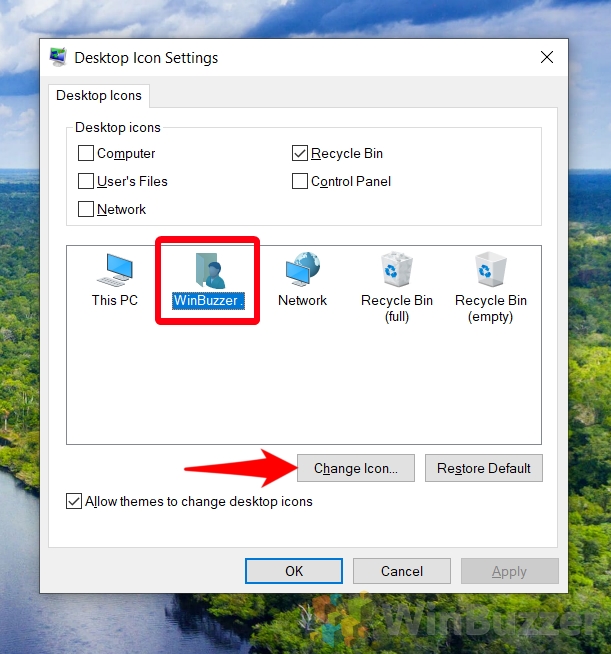Select the Network globe icon in list
The width and height of the screenshot is (611, 654).
(x=303, y=269)
